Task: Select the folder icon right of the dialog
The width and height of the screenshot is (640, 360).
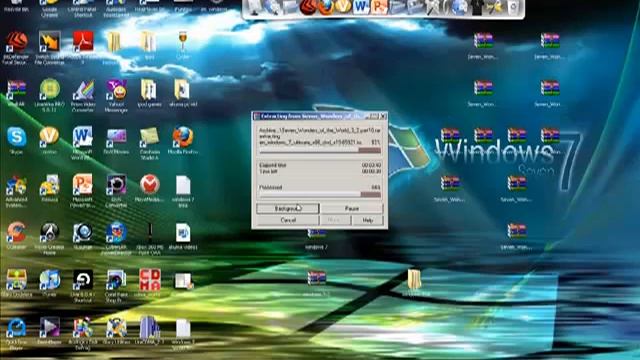Action: click(x=414, y=279)
